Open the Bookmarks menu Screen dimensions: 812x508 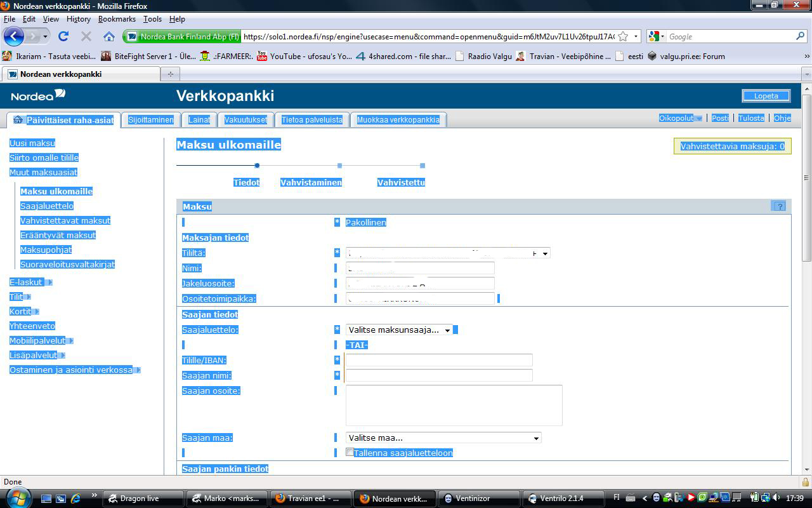[x=117, y=19]
